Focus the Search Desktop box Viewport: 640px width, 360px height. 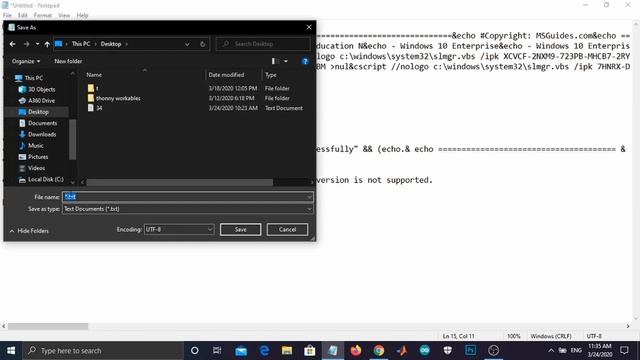[263, 44]
